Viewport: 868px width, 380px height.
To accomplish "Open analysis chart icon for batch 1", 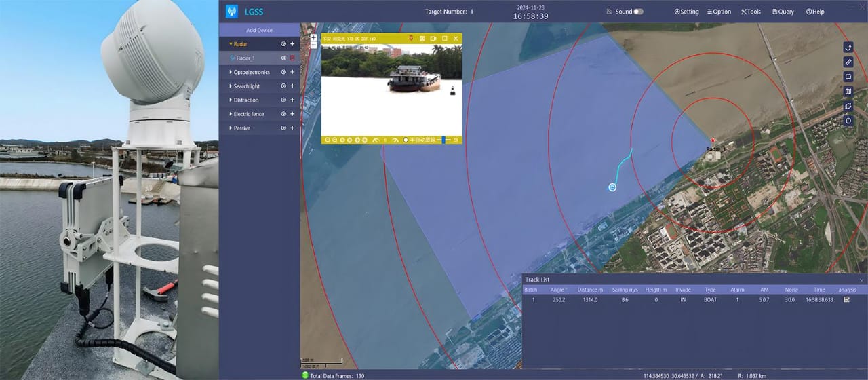I will 846,299.
